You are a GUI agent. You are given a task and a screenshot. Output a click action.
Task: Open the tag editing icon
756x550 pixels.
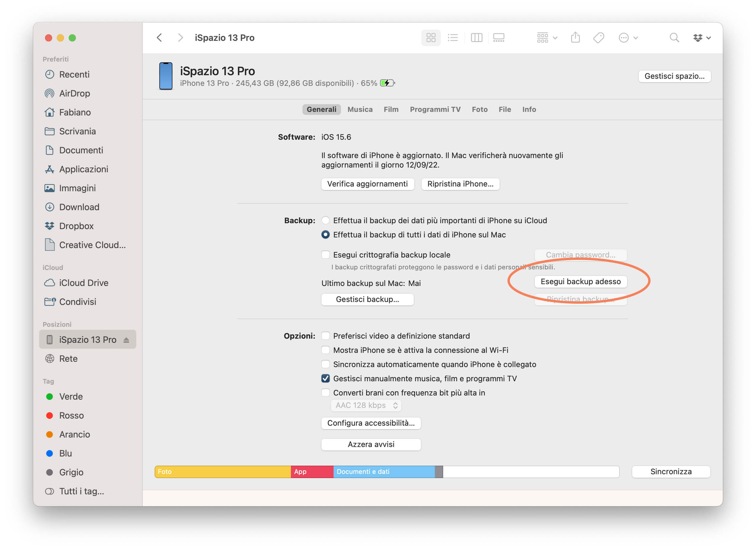pos(599,38)
